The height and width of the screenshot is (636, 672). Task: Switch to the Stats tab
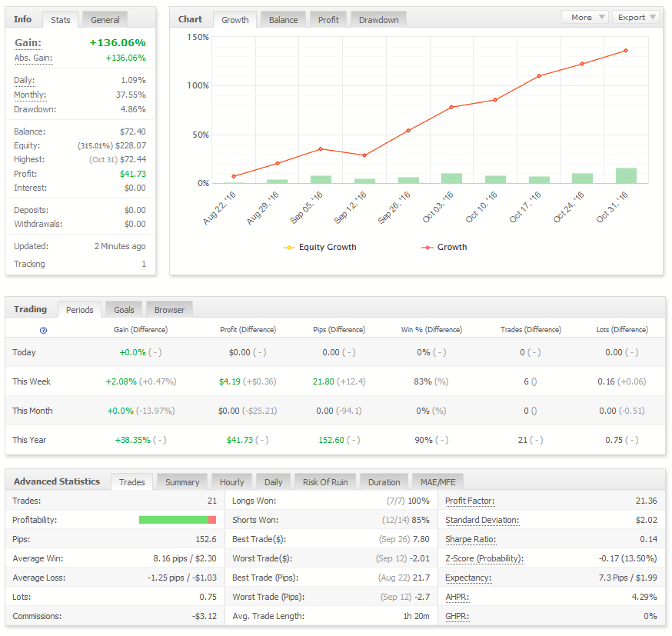pos(61,20)
